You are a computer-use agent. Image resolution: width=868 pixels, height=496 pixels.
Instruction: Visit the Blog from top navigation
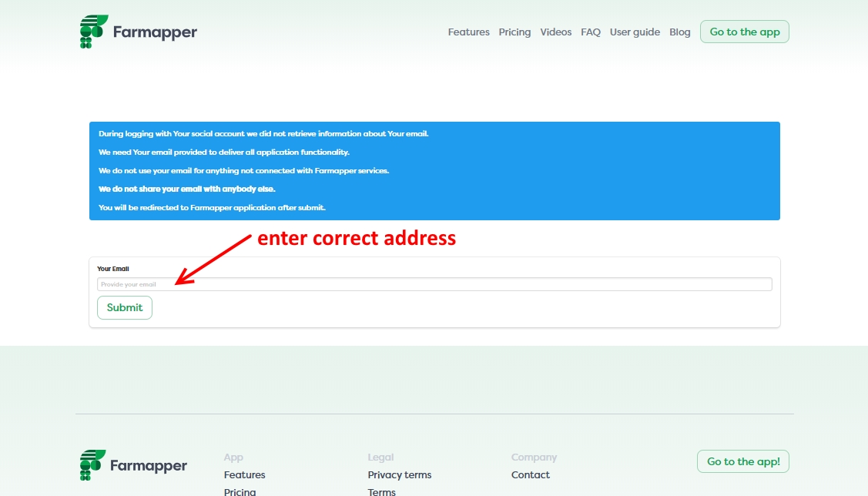coord(679,32)
